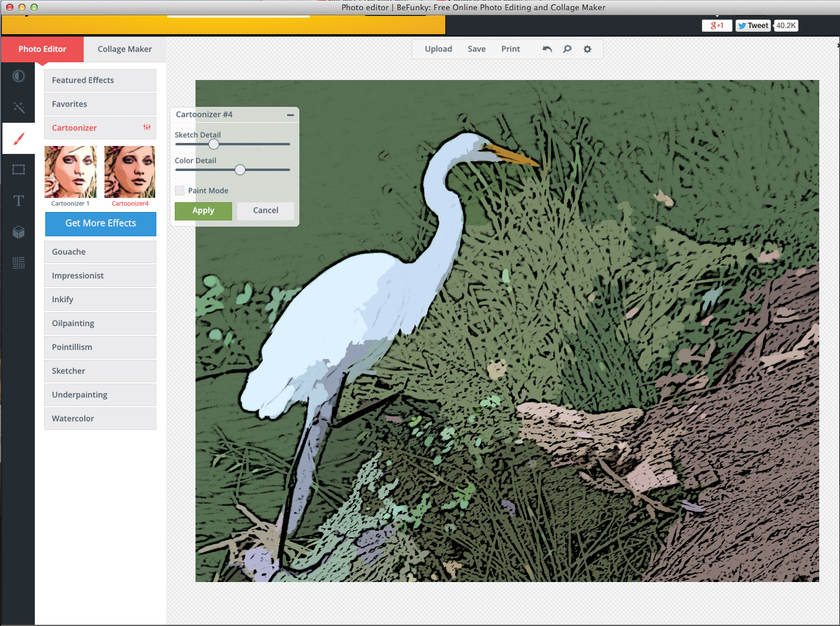Expand the Oilpainting effects

tap(100, 323)
